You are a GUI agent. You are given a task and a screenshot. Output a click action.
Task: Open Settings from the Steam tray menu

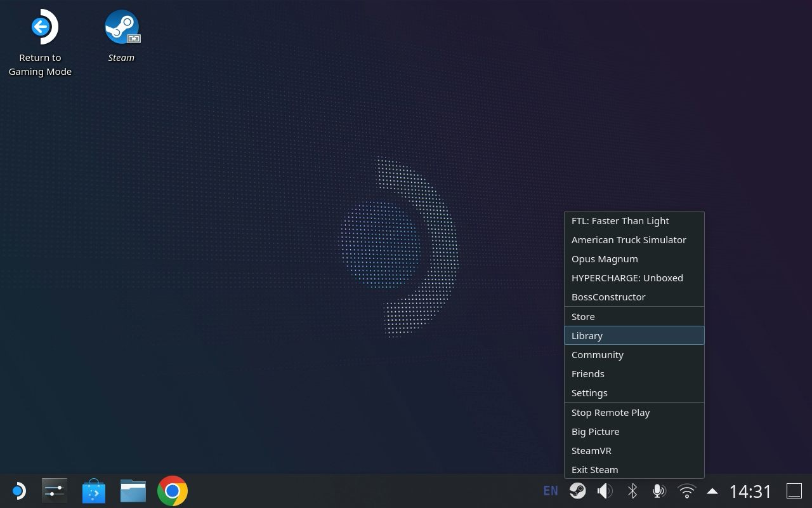pyautogui.click(x=634, y=393)
